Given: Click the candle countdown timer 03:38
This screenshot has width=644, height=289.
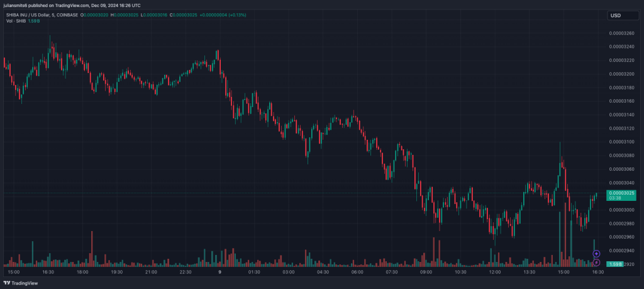Looking at the screenshot, I should pyautogui.click(x=615, y=198).
